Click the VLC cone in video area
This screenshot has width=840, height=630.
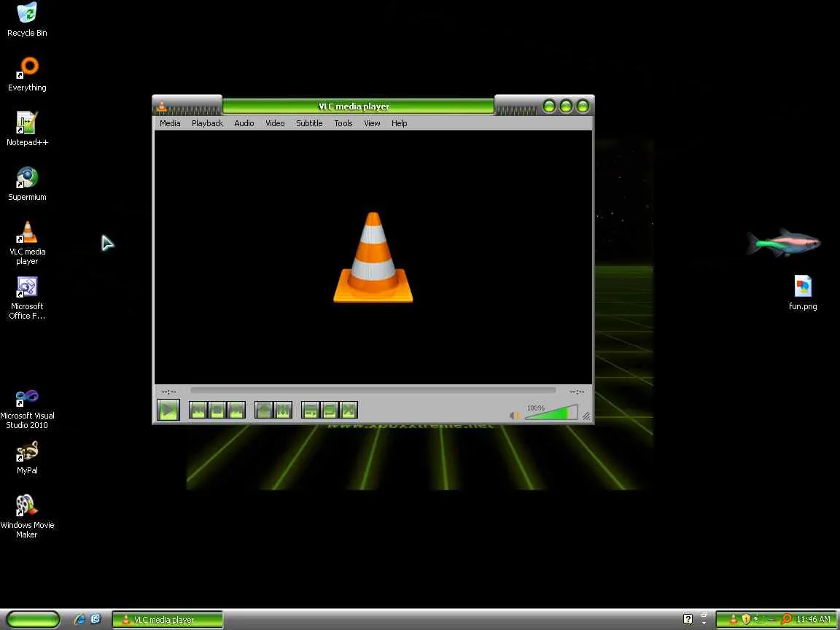point(373,257)
